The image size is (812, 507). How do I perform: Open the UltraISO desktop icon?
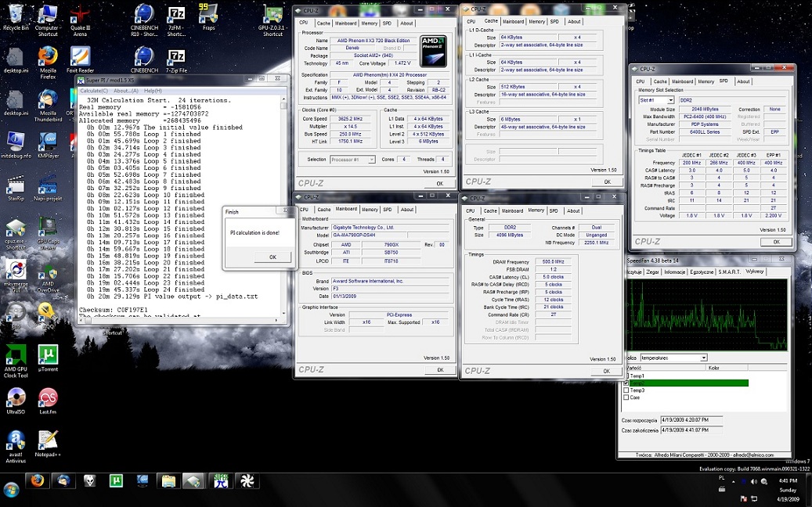pos(16,401)
